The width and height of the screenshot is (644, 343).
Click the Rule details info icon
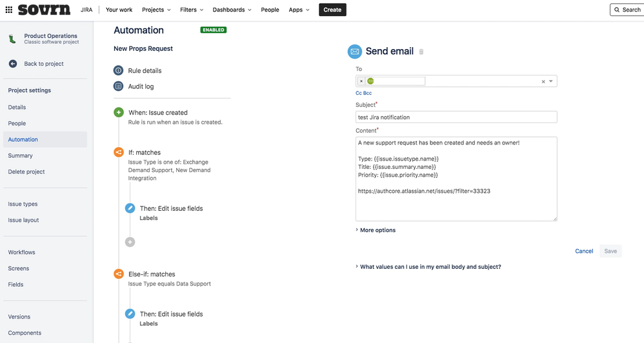coord(118,70)
